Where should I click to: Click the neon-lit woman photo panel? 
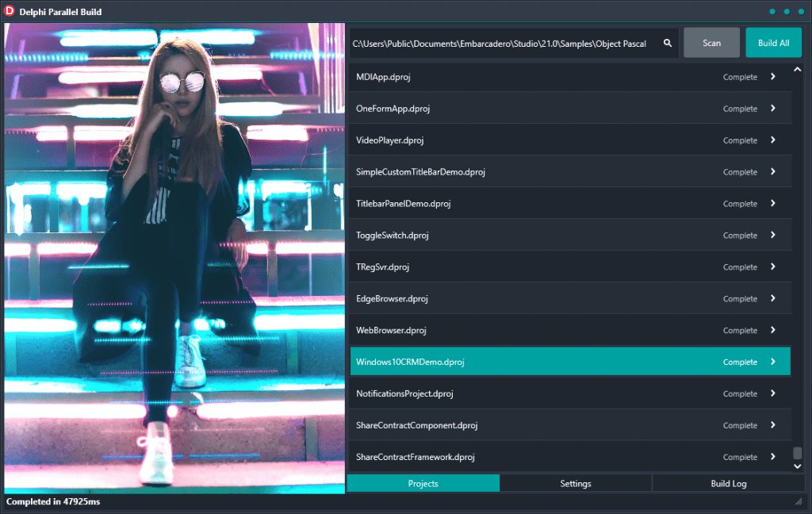(174, 258)
